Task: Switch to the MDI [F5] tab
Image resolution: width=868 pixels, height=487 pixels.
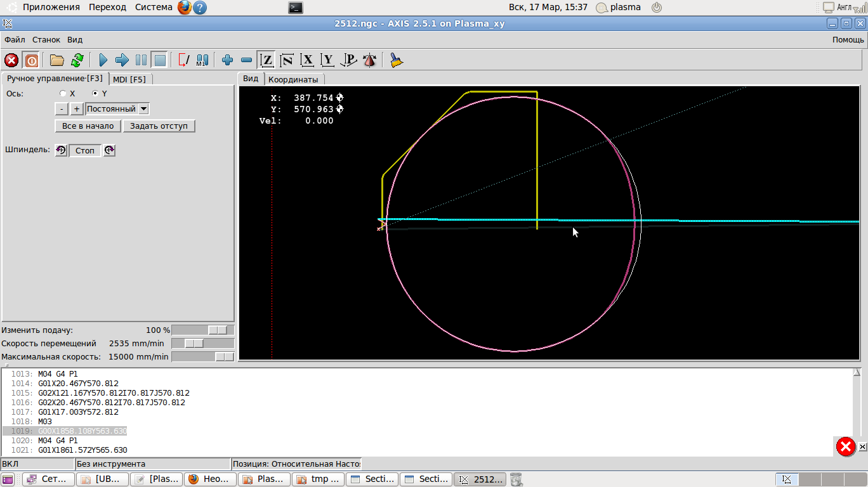Action: 129,79
